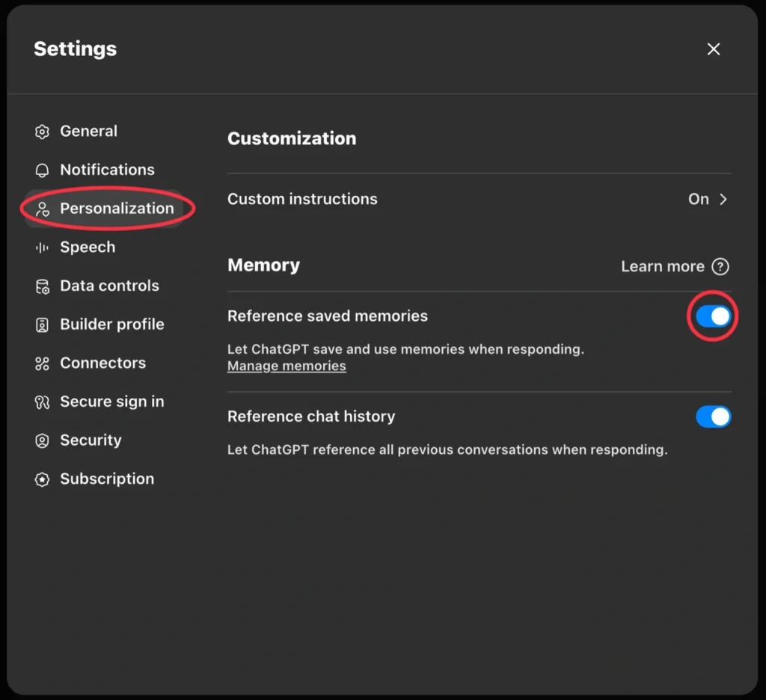
Task: Click the Reference saved memories label
Action: tap(328, 316)
